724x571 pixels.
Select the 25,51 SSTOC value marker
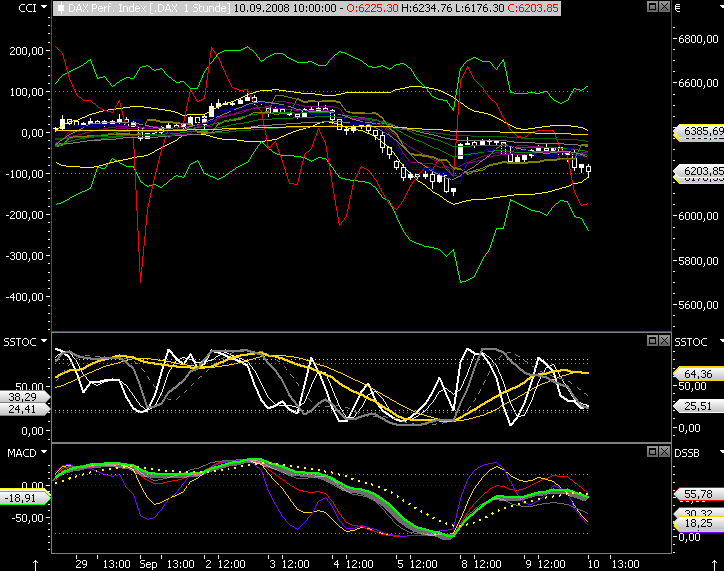click(699, 406)
